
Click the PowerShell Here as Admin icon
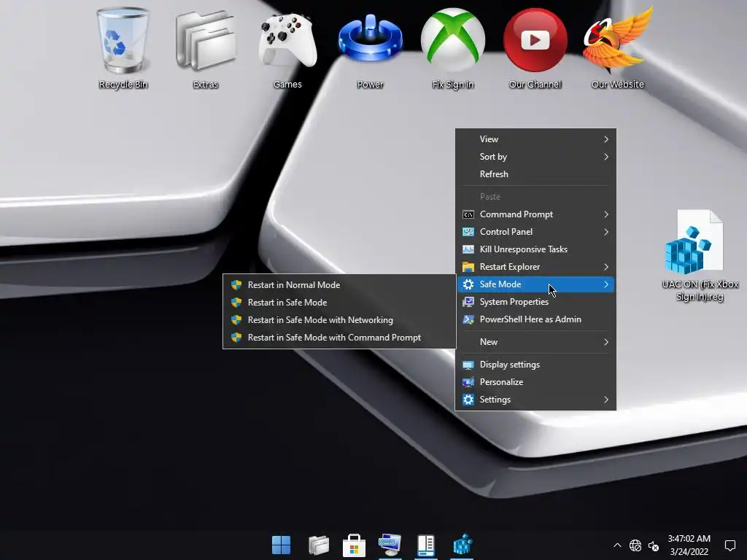(468, 319)
